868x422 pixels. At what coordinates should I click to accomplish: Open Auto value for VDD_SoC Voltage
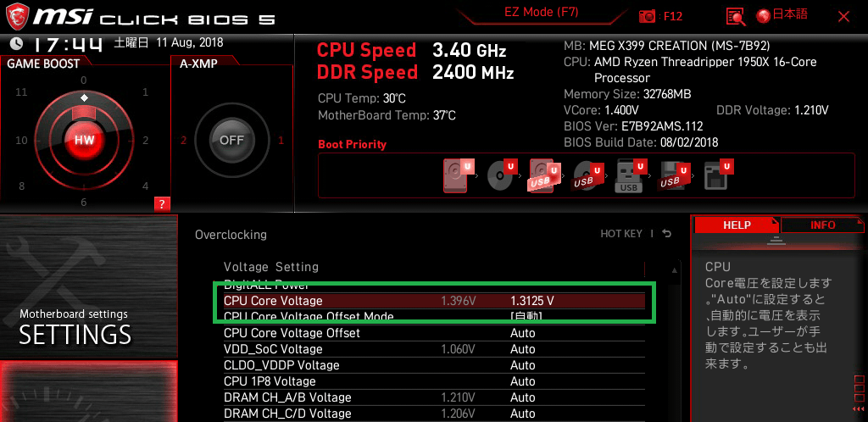pos(522,349)
